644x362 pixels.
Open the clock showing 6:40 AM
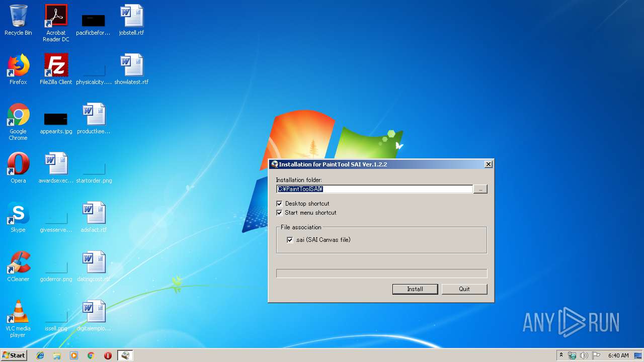coord(618,355)
